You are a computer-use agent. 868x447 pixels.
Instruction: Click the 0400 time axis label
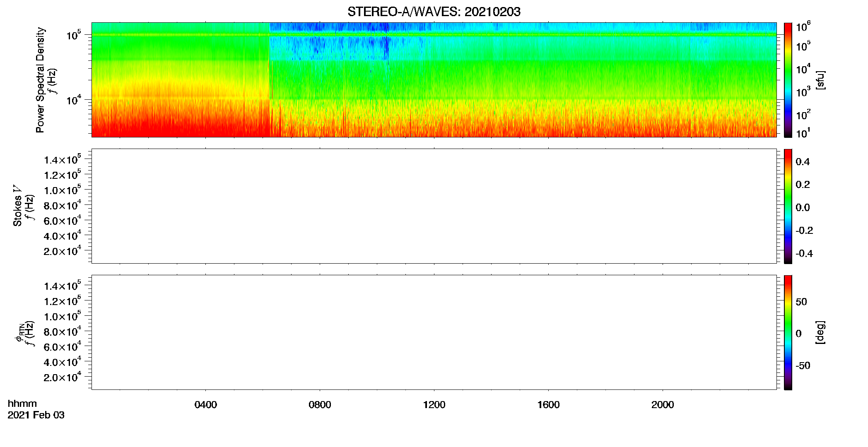coord(205,404)
